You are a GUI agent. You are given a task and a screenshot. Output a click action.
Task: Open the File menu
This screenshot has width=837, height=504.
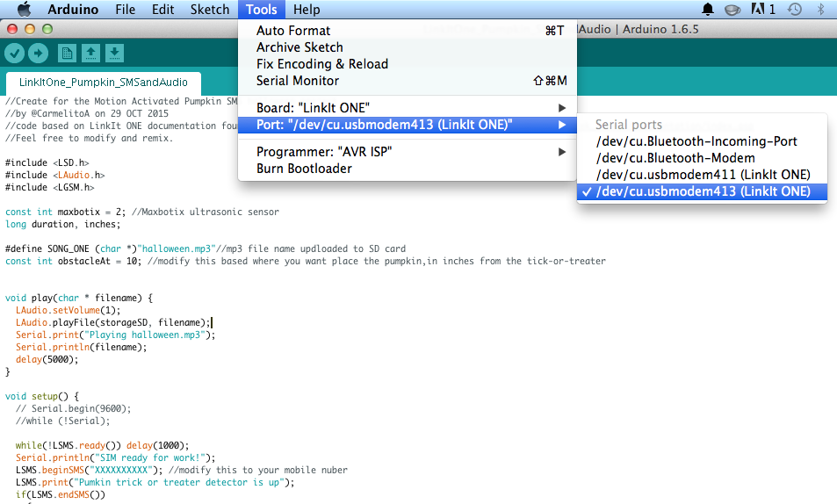[x=126, y=9]
